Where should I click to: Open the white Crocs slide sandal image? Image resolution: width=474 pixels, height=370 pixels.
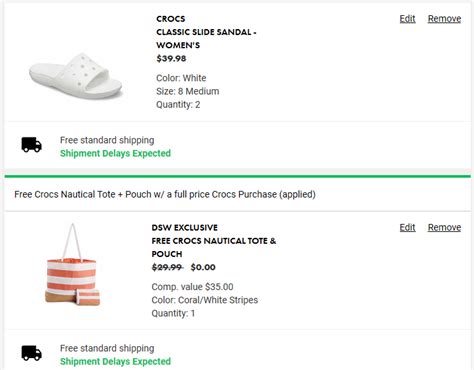[x=76, y=77]
